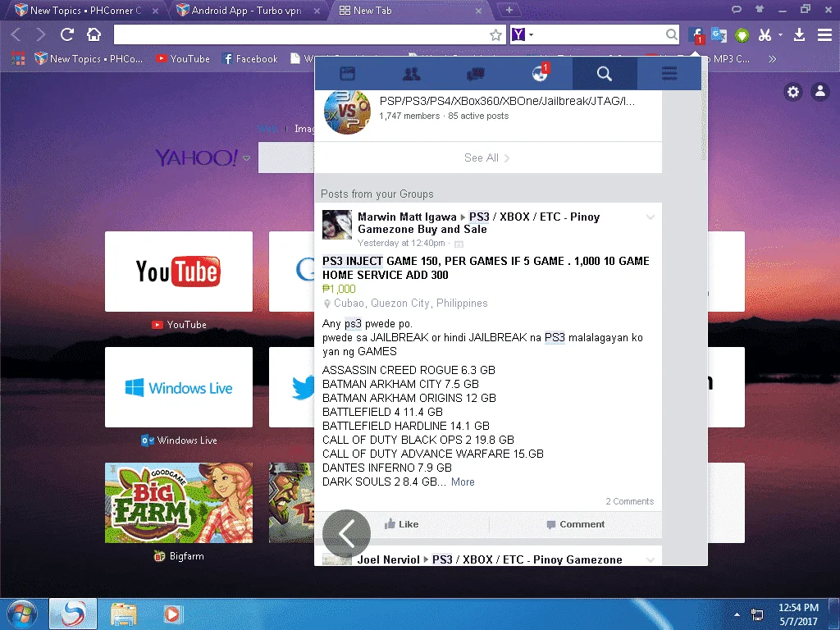Open the dropdown beside the Yahoo logo
Image resolution: width=840 pixels, height=630 pixels.
[x=246, y=158]
